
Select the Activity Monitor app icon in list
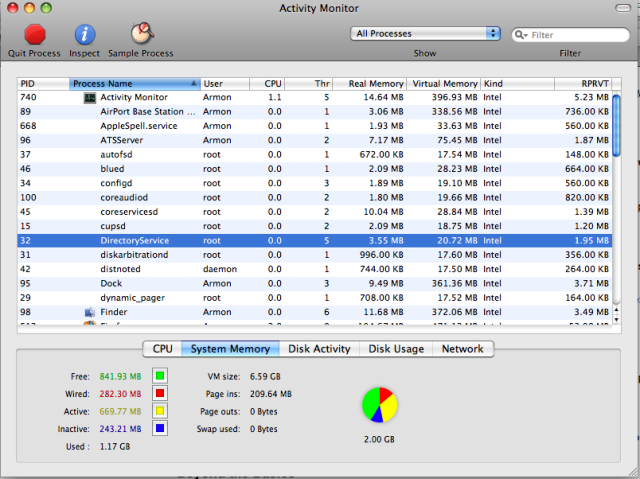[x=89, y=98]
